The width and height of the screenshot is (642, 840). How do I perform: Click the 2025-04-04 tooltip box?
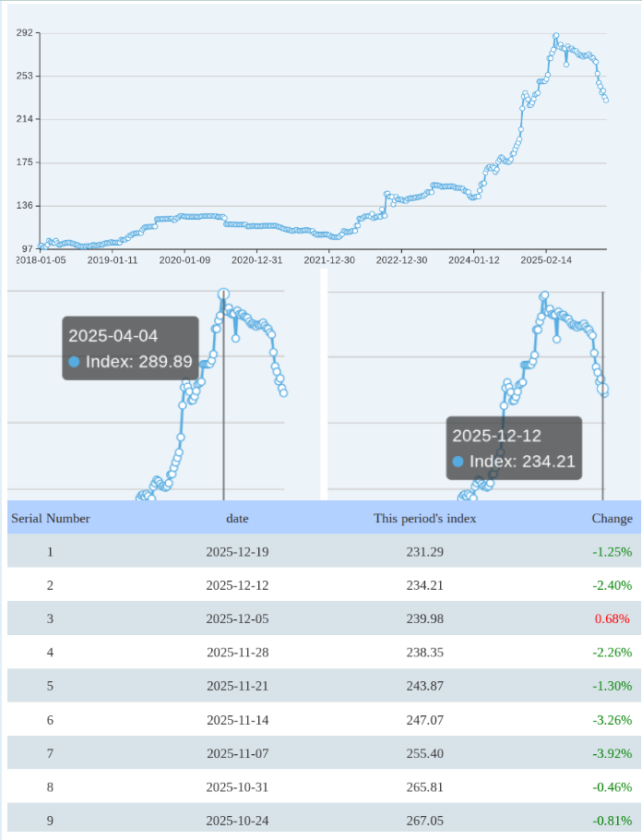coord(130,348)
